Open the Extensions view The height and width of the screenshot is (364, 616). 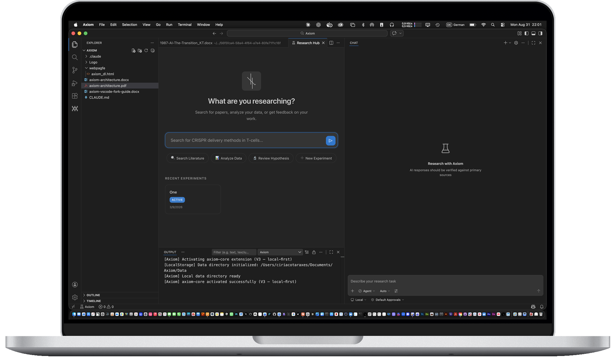click(x=75, y=96)
